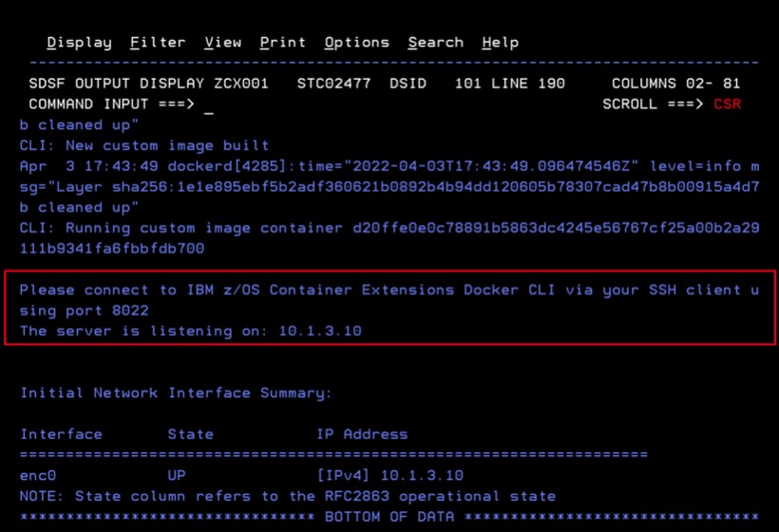Click the 'enc0' interface name
Image resolution: width=779 pixels, height=532 pixels.
tap(38, 476)
